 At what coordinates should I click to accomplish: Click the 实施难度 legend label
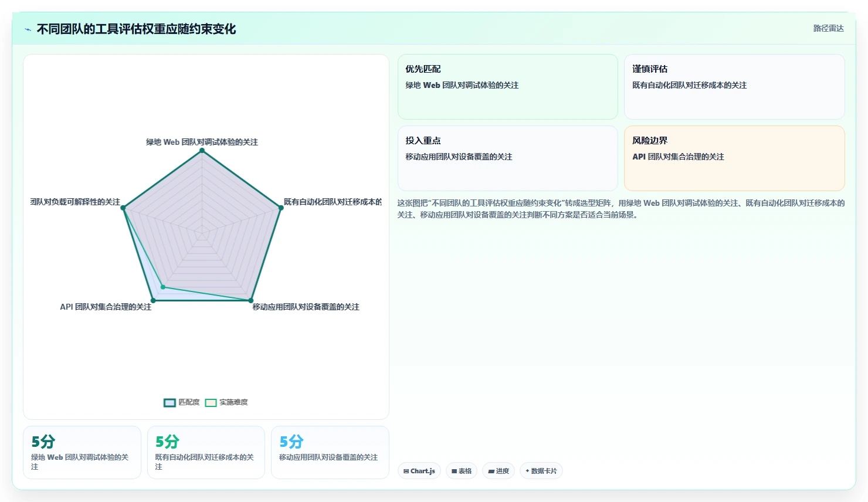233,402
